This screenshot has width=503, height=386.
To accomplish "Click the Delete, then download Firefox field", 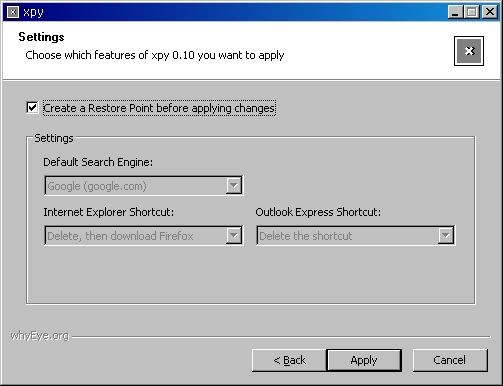I will coord(144,235).
